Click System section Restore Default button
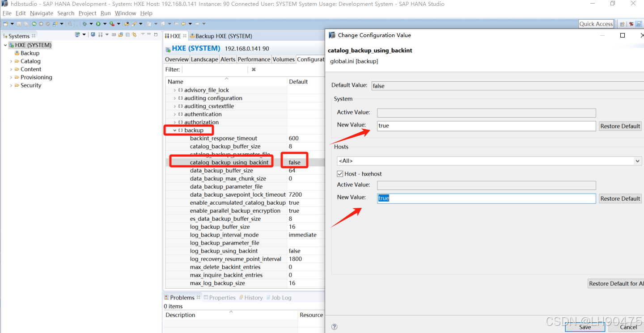Viewport: 644px width, 333px height. [x=620, y=126]
